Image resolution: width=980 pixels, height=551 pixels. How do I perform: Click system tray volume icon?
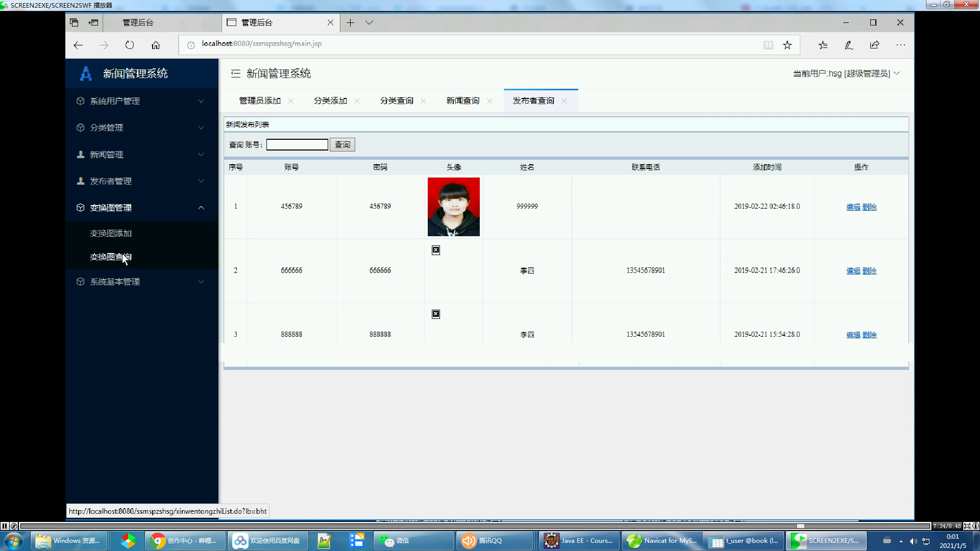tap(913, 541)
